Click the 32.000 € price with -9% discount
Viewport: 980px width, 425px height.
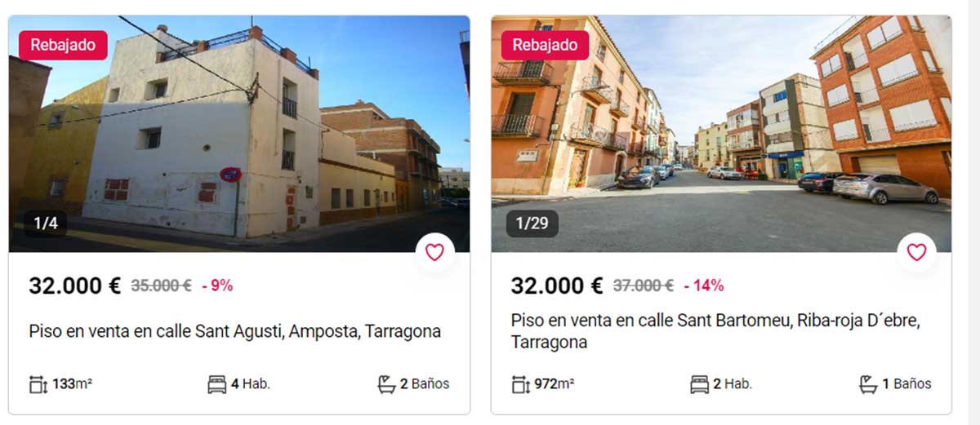pos(74,286)
